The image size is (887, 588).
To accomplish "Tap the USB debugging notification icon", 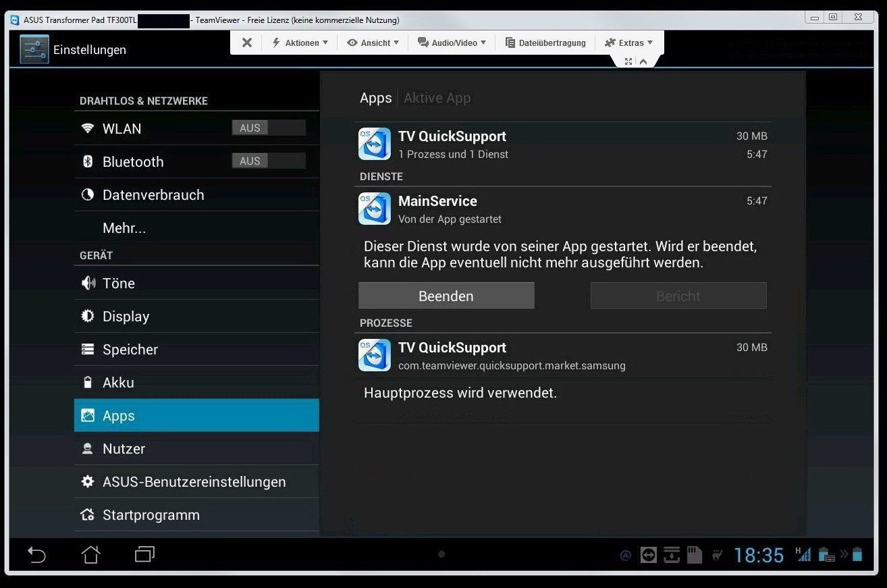I will point(718,555).
